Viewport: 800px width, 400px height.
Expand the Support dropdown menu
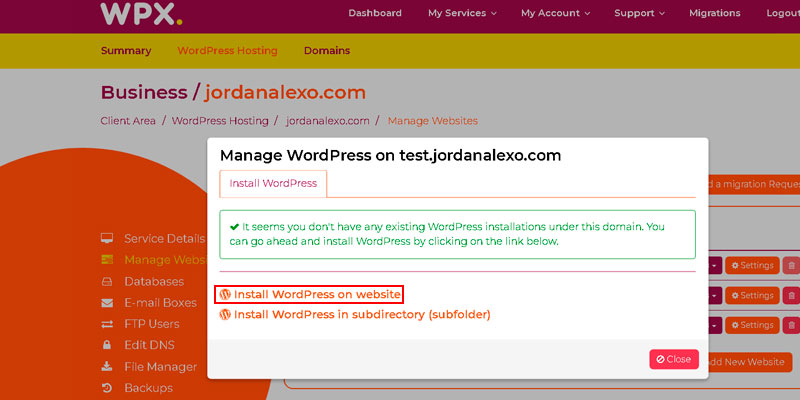tap(639, 13)
